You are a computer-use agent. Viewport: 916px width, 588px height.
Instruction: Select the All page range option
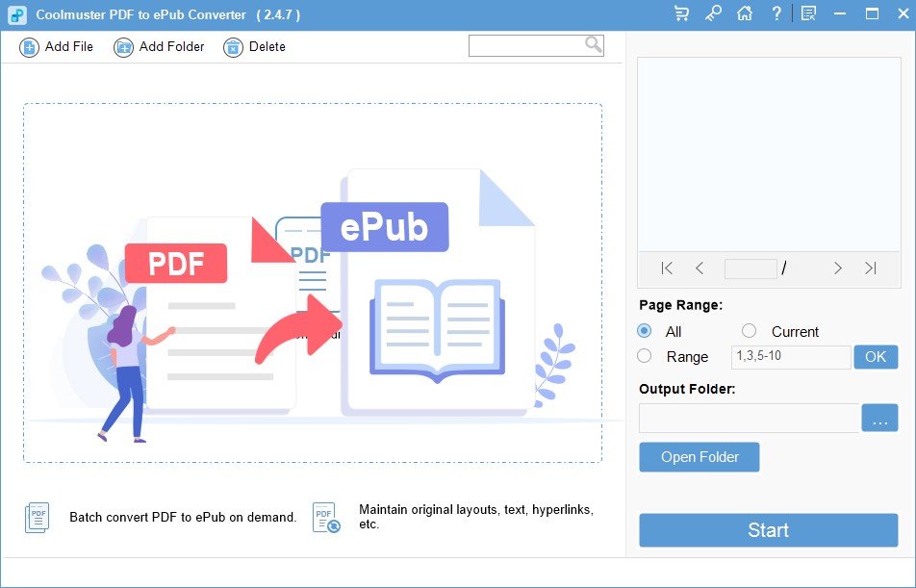click(645, 331)
